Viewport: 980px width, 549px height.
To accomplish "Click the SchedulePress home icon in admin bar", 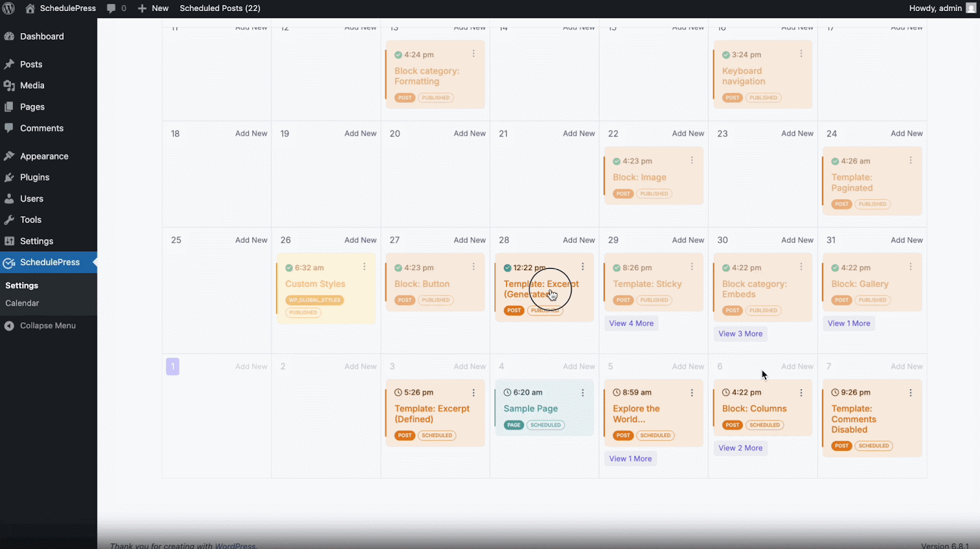I will click(30, 9).
